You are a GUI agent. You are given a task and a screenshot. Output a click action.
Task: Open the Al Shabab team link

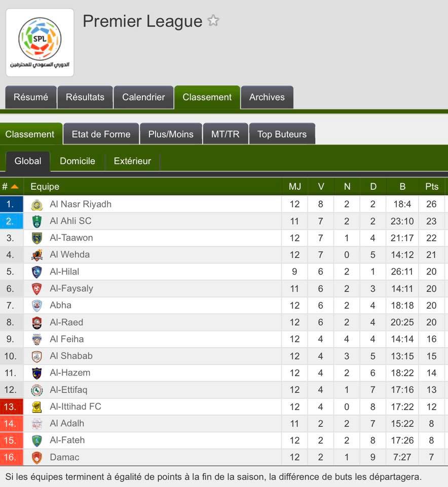71,356
